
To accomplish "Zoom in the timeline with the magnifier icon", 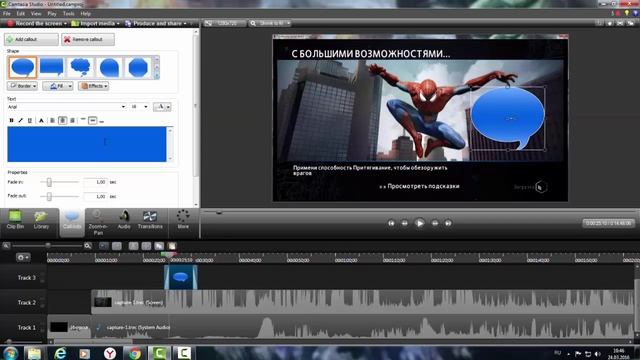I will (x=87, y=246).
